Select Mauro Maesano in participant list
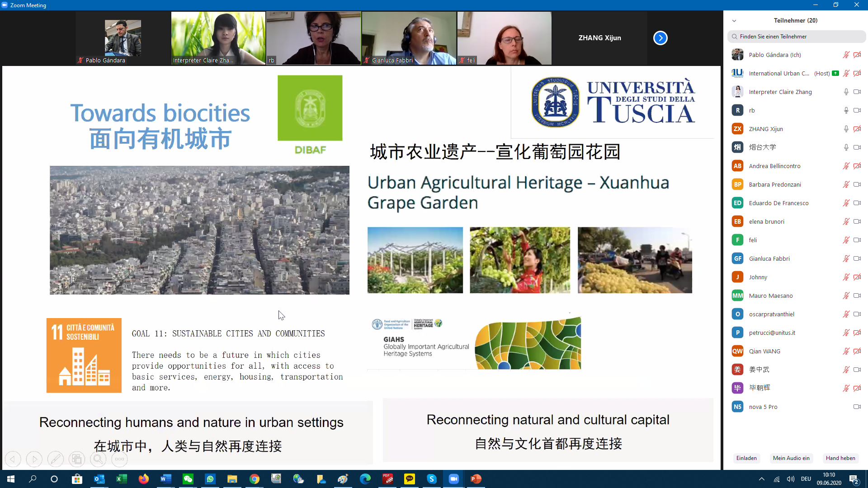 click(770, 296)
